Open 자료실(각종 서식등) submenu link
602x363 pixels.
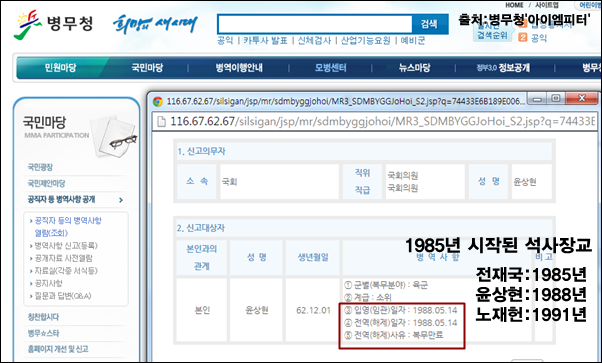pyautogui.click(x=66, y=271)
